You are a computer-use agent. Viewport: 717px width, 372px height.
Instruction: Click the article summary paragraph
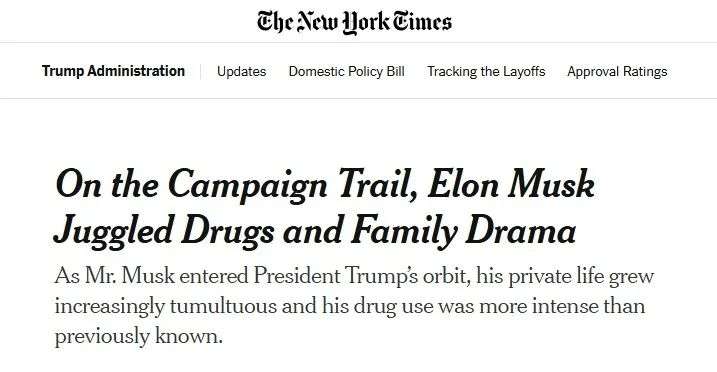point(354,306)
